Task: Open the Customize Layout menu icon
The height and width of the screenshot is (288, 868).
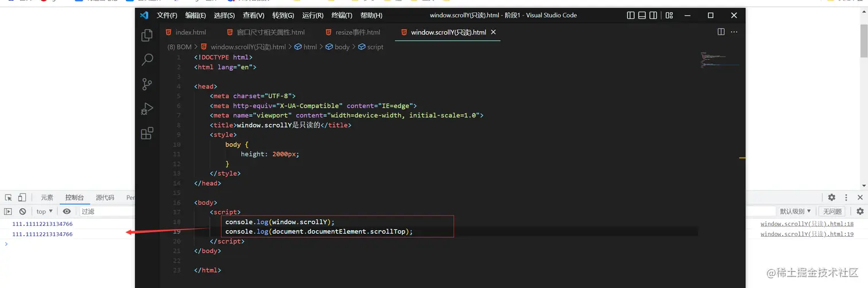Action: click(669, 16)
